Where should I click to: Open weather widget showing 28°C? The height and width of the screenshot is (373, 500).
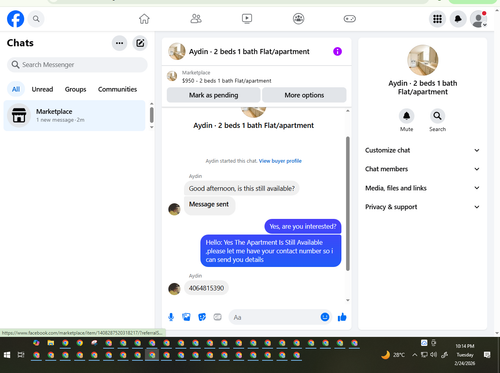tap(393, 355)
